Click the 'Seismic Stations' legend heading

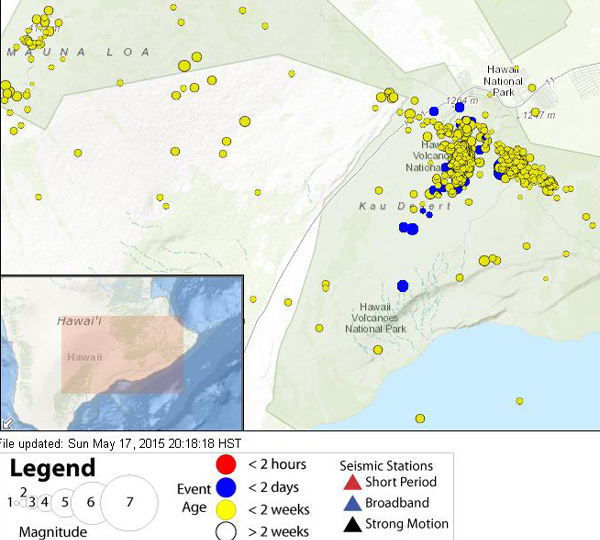tap(386, 466)
